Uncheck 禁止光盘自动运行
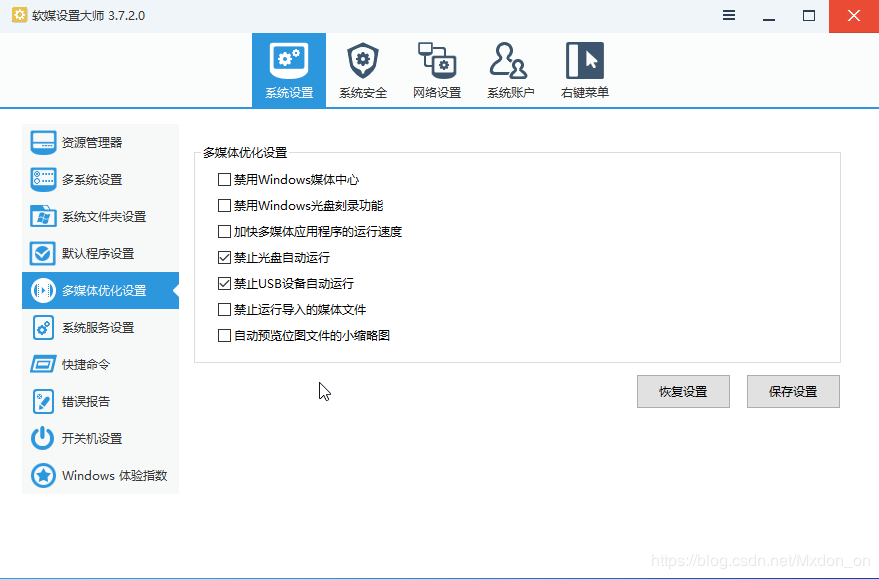 click(x=225, y=256)
